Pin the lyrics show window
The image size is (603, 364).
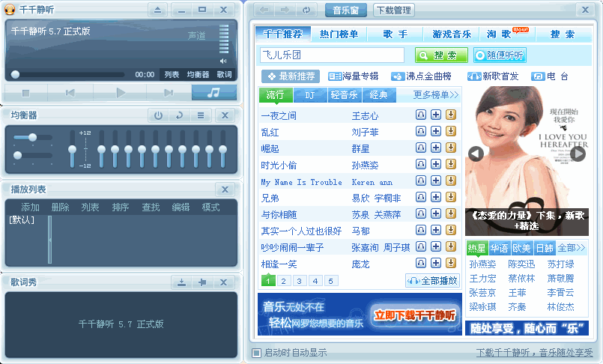202,282
